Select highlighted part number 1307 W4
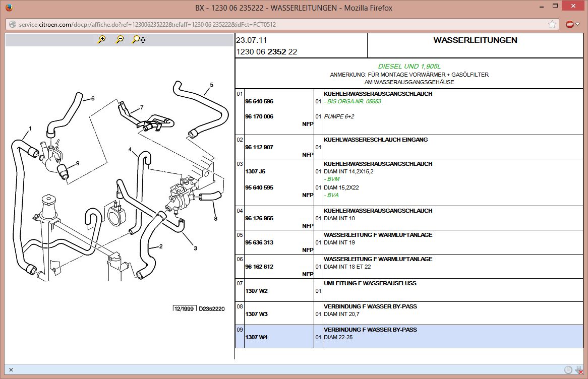This screenshot has height=379, width=588. (x=257, y=337)
